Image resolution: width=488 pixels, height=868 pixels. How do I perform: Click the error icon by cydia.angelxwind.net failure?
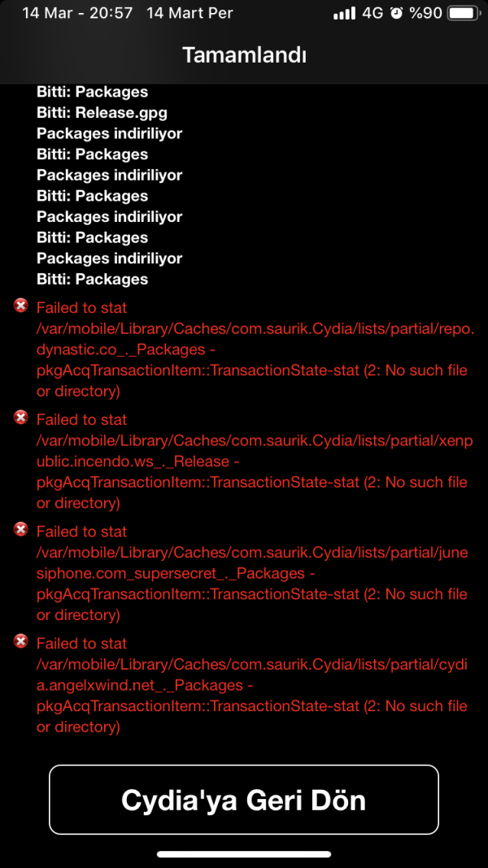20,641
